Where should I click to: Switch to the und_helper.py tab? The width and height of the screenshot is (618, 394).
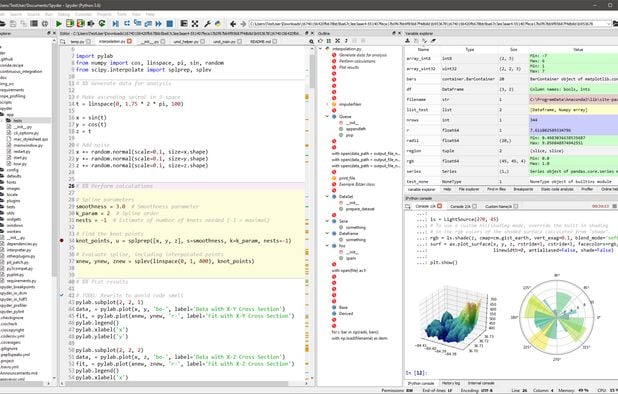189,41
